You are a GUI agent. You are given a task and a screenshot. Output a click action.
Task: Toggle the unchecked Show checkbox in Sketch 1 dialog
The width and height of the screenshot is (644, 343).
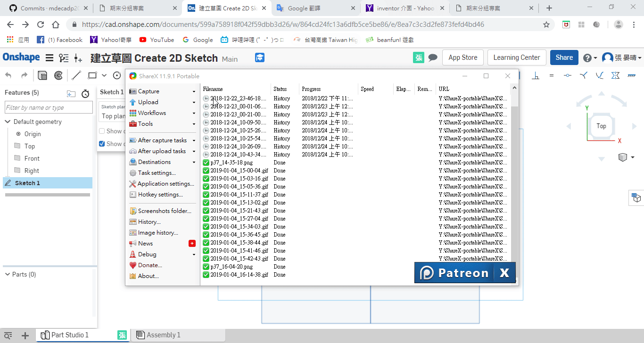[x=102, y=131]
